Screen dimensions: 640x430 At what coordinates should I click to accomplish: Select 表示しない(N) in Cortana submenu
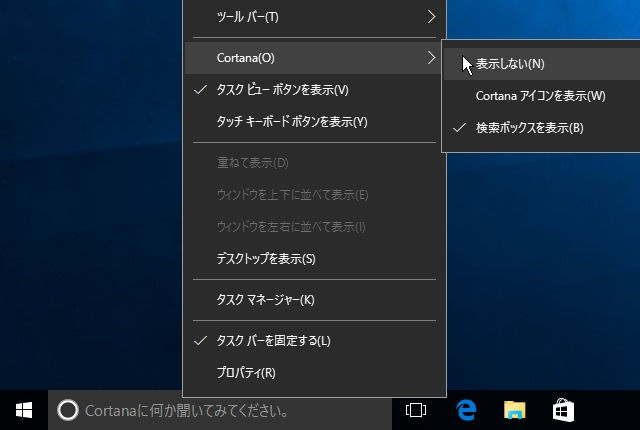tap(542, 64)
